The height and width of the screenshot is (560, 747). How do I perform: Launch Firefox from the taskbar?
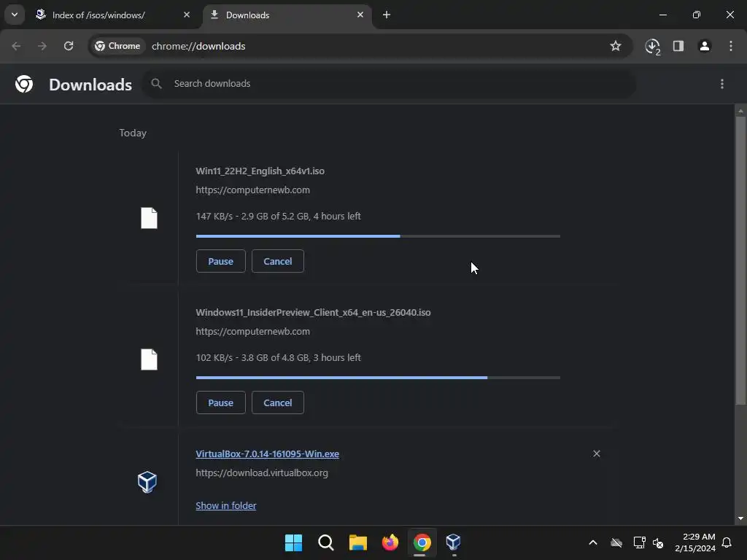[390, 542]
